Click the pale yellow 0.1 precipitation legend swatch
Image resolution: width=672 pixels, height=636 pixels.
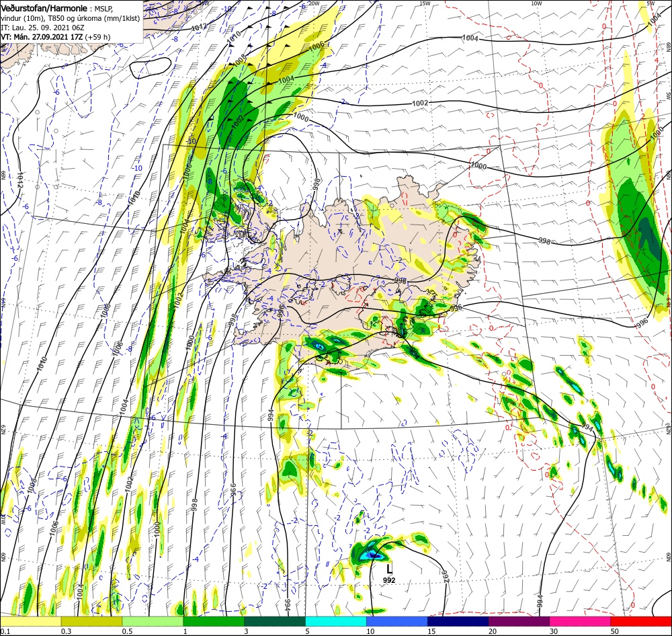31,621
